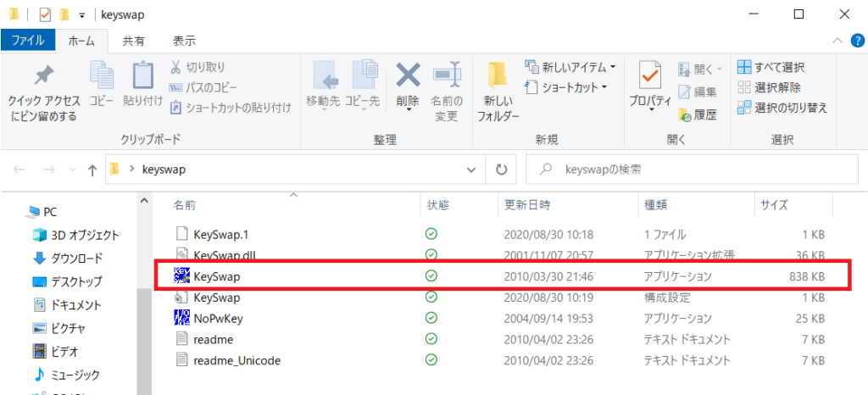This screenshot has width=868, height=395.
Task: Click the navigation pane scroll up arrow
Action: coord(144,202)
